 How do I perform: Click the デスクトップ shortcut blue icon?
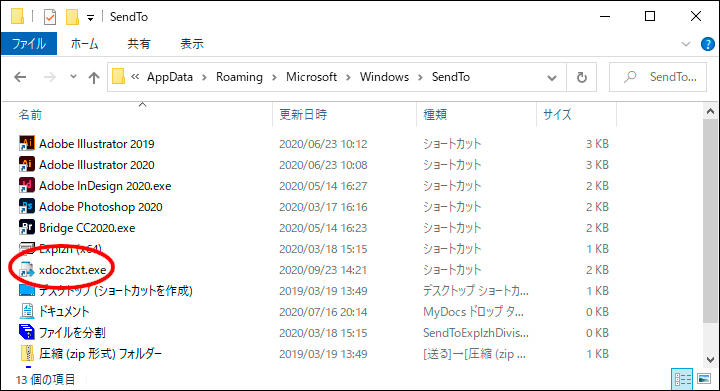click(27, 290)
